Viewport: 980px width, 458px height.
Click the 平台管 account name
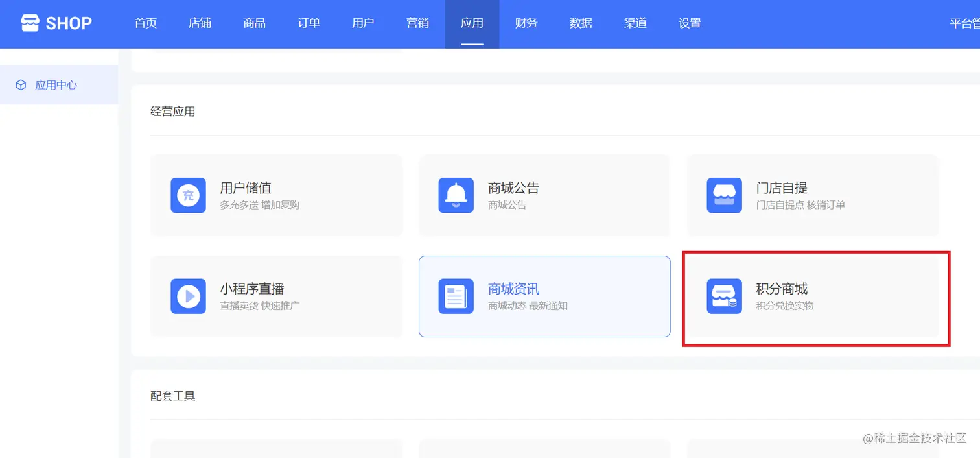965,23
